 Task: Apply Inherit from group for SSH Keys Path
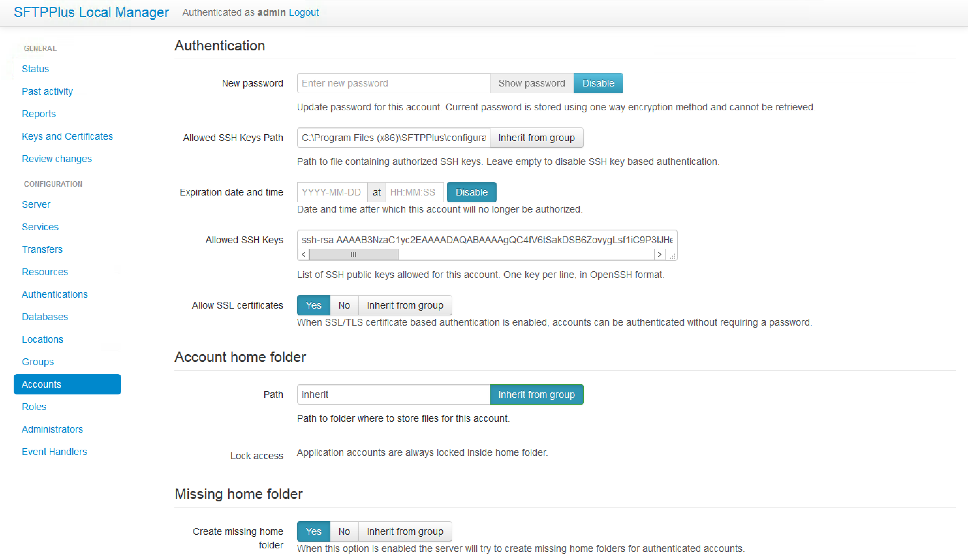click(x=537, y=138)
